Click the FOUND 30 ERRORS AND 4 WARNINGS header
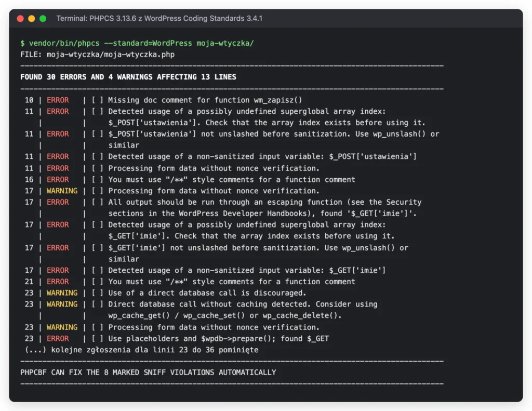 (128, 77)
